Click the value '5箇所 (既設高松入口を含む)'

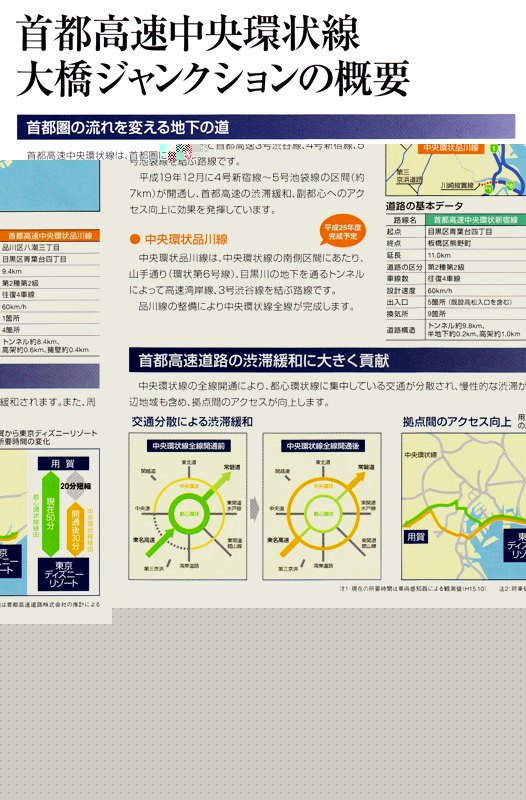coord(470,302)
